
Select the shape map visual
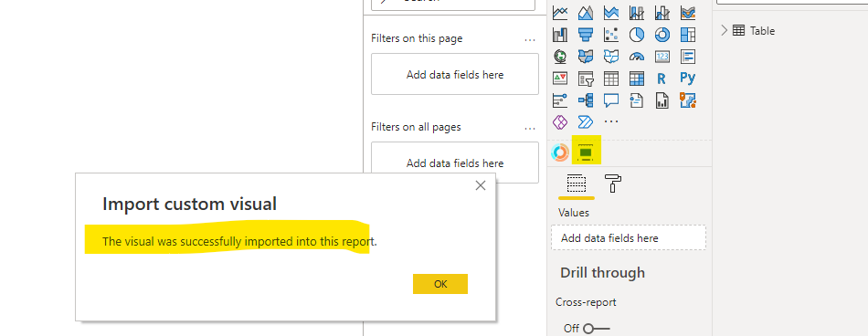coord(611,57)
